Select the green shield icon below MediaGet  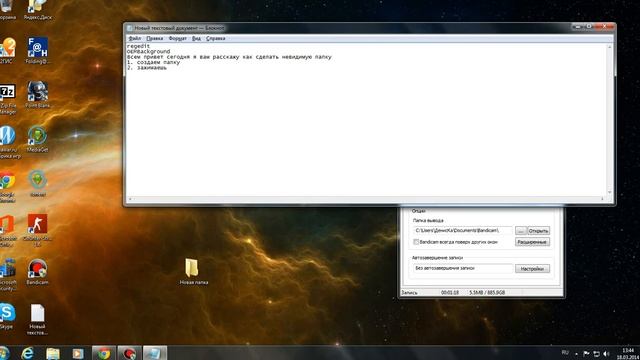(38, 183)
